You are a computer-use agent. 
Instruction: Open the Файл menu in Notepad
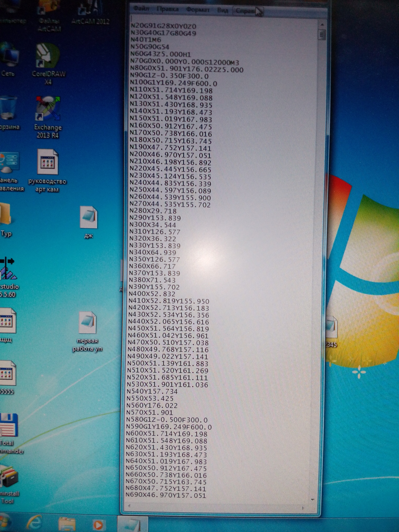pos(141,9)
